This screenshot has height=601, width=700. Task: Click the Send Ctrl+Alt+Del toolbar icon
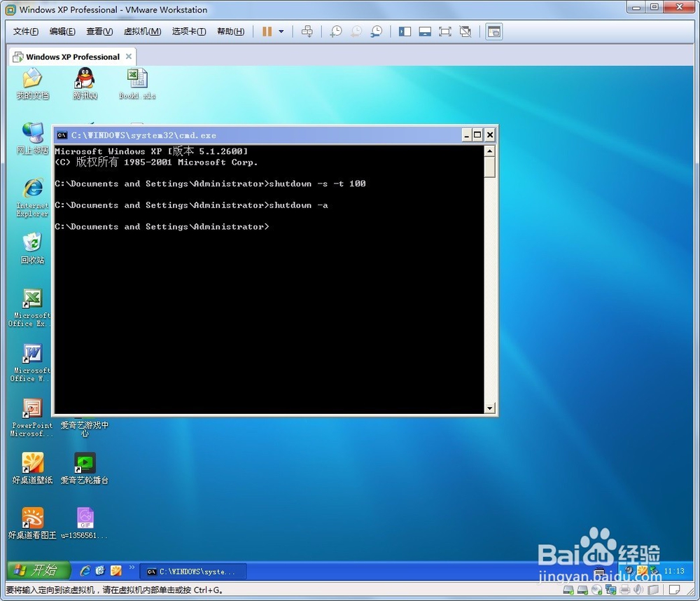pyautogui.click(x=307, y=32)
